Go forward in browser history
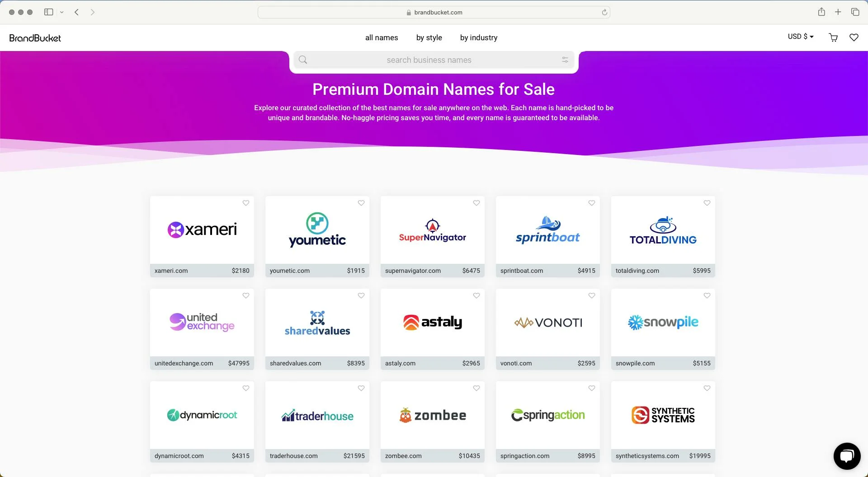Screen dimensions: 868x477 [93, 12]
